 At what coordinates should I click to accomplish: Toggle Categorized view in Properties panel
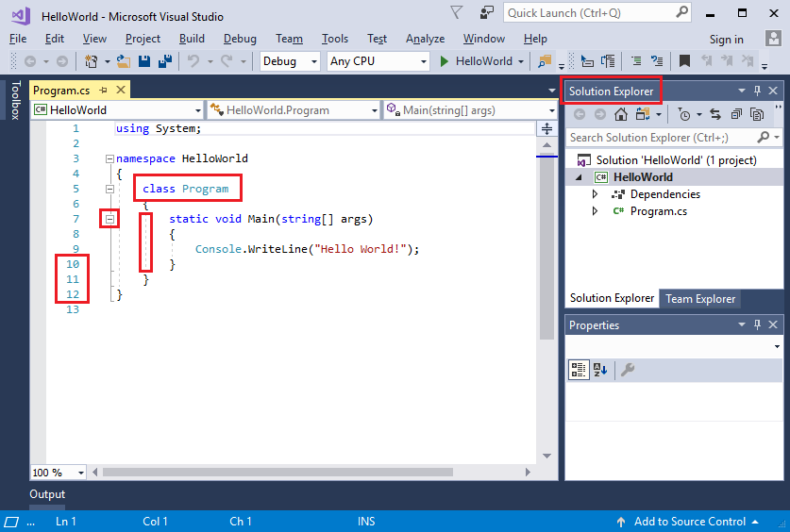click(579, 370)
